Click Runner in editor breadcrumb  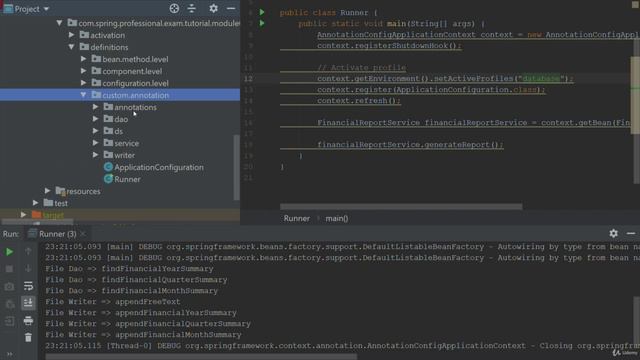click(x=297, y=218)
